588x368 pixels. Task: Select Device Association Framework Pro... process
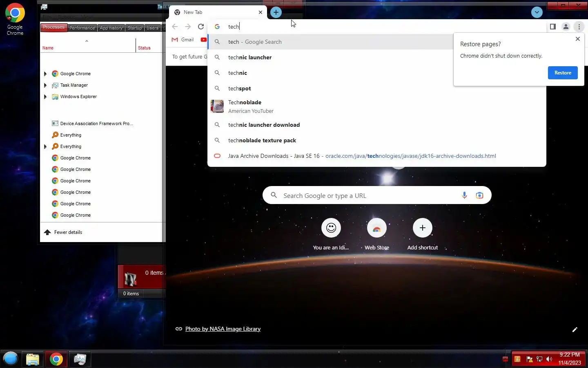click(x=101, y=123)
